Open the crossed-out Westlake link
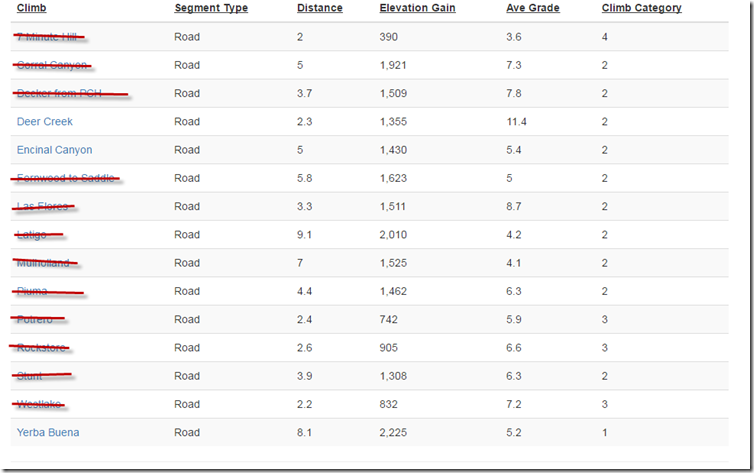 point(39,404)
